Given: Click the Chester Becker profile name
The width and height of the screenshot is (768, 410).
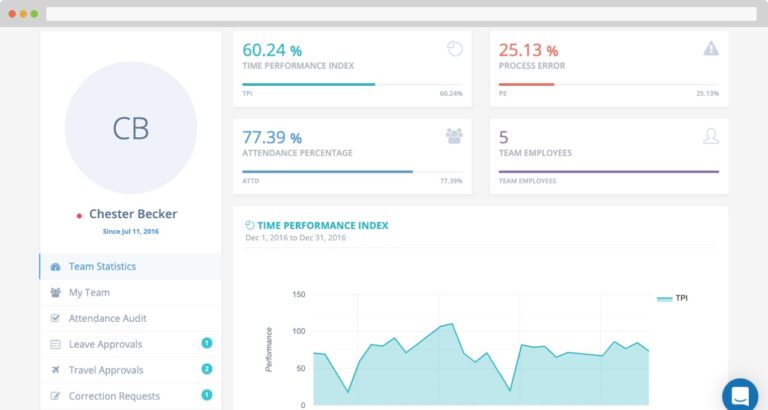Looking at the screenshot, I should (133, 214).
